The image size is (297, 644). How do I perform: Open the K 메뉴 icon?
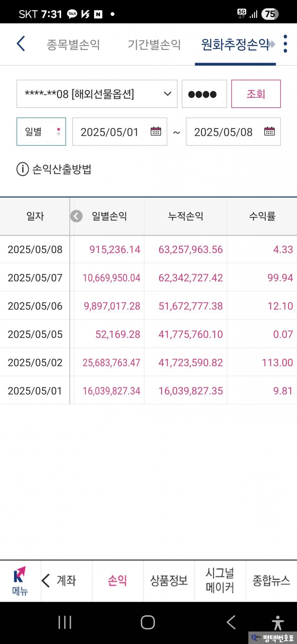[x=20, y=581]
